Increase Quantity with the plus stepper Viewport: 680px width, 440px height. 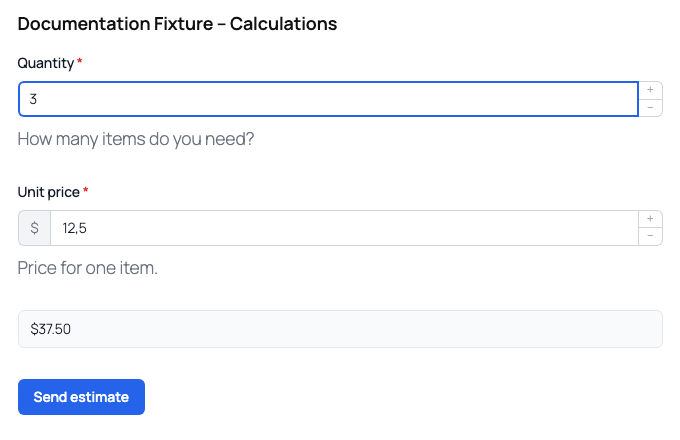650,90
